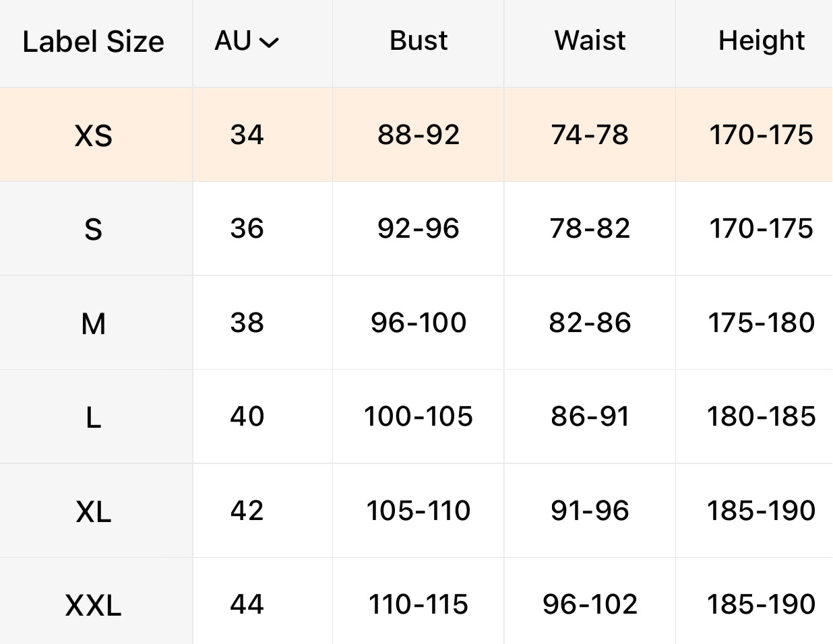833x644 pixels.
Task: Select the M label size cell
Action: [93, 323]
